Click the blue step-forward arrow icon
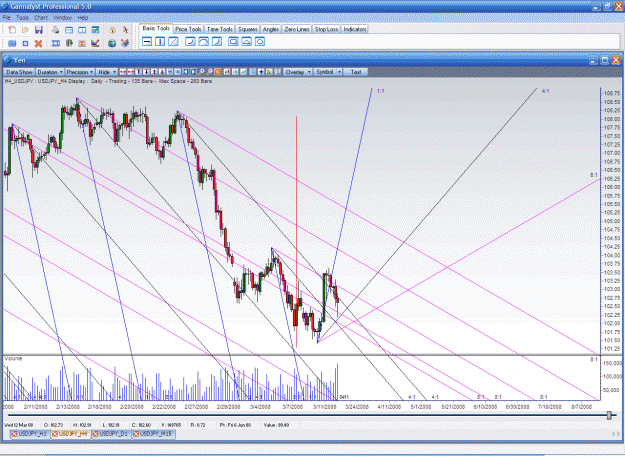Viewport: 625px width, 456px height. click(x=193, y=72)
